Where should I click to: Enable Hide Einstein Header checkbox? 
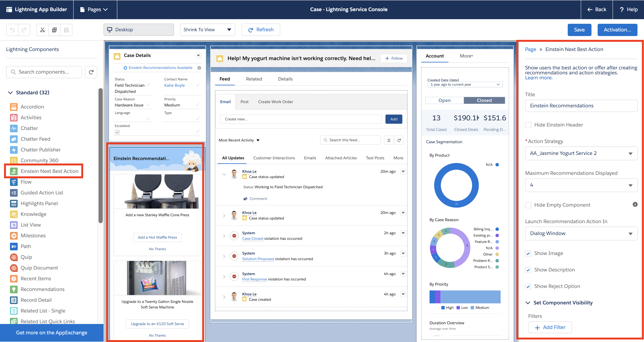point(528,125)
